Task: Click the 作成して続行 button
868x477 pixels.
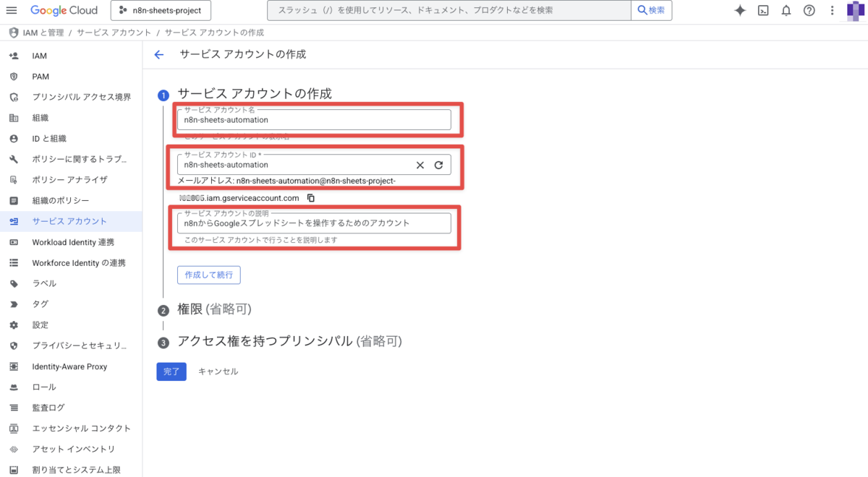Action: (209, 275)
